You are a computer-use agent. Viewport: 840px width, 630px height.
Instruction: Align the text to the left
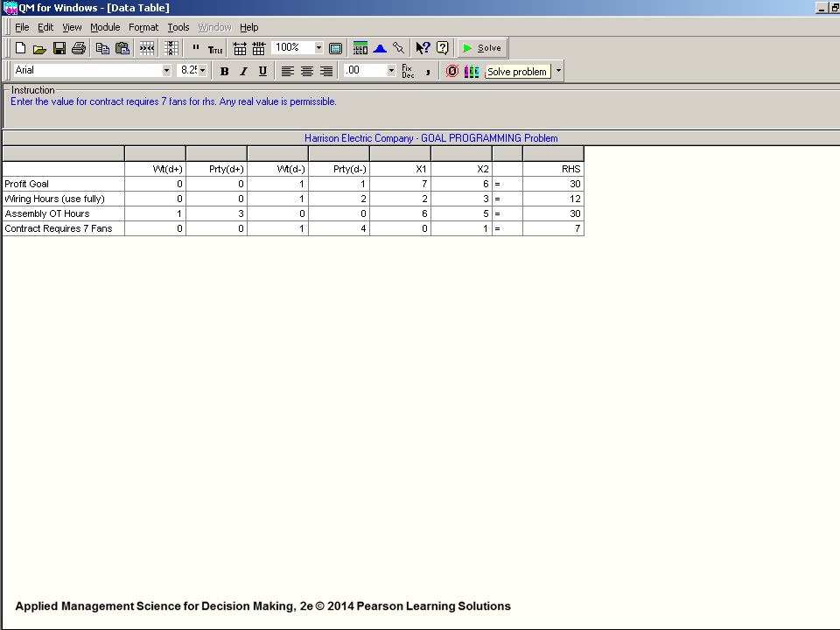[x=288, y=71]
